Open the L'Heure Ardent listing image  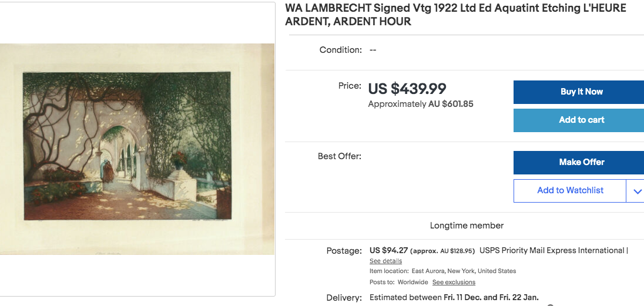tap(137, 149)
